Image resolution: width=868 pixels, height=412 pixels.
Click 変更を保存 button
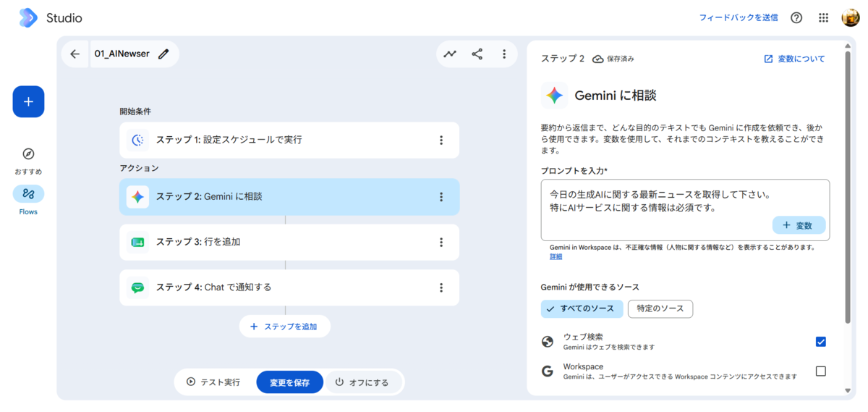click(289, 382)
